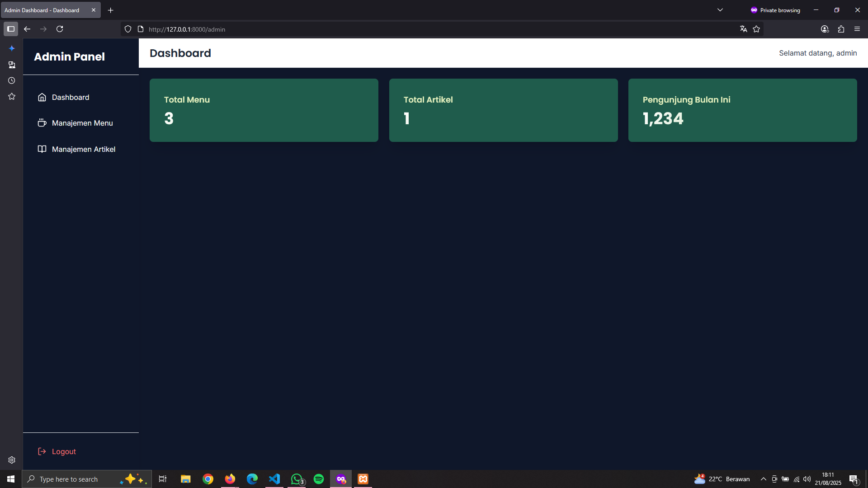This screenshot has height=488, width=868.
Task: Click the address bar URL field
Action: pyautogui.click(x=407, y=29)
